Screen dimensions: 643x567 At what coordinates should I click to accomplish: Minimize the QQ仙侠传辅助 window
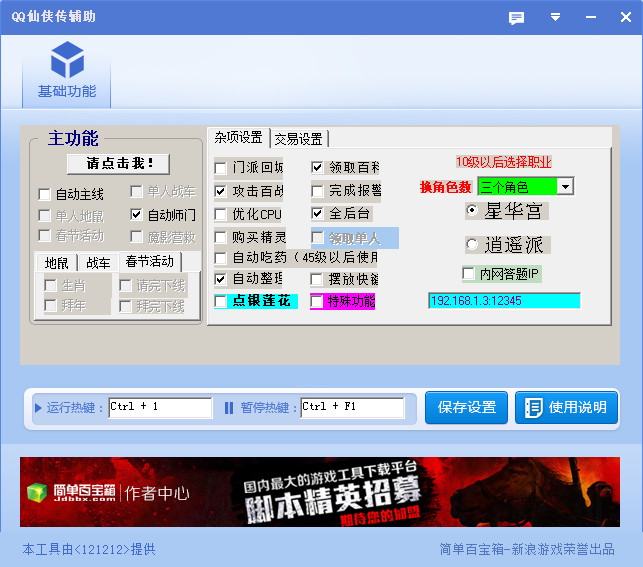(x=590, y=18)
